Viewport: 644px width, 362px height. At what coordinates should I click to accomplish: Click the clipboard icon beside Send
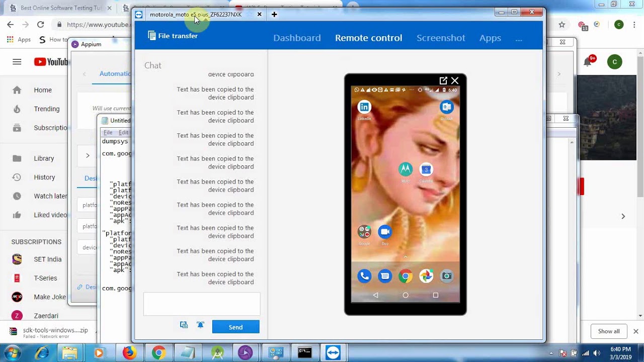[x=184, y=325]
